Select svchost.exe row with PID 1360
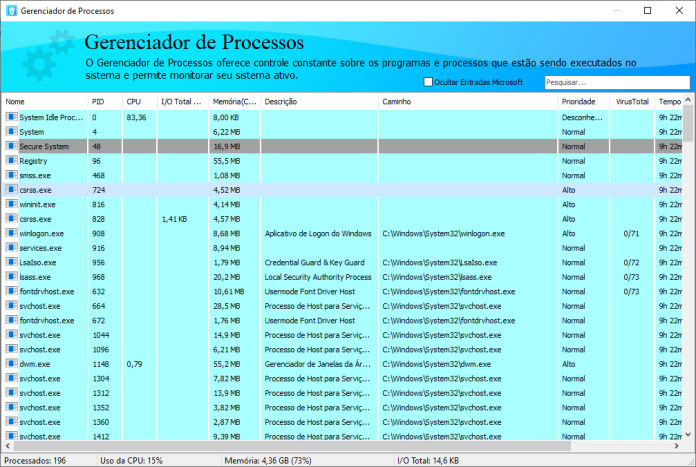Screen dimensions: 696x467 pos(342,422)
